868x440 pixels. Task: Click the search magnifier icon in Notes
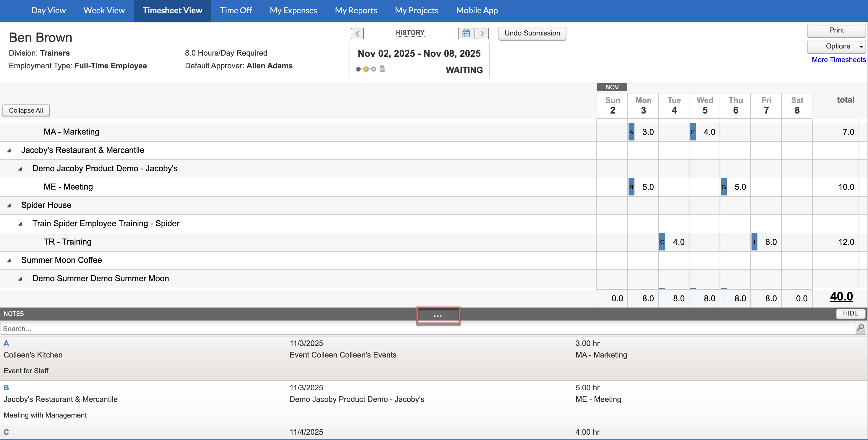[x=861, y=328]
